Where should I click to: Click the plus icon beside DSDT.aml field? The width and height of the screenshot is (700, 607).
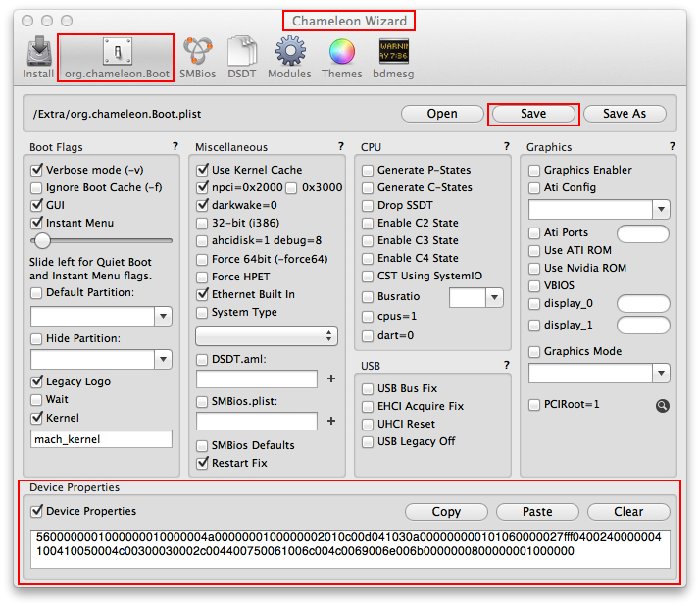[330, 379]
